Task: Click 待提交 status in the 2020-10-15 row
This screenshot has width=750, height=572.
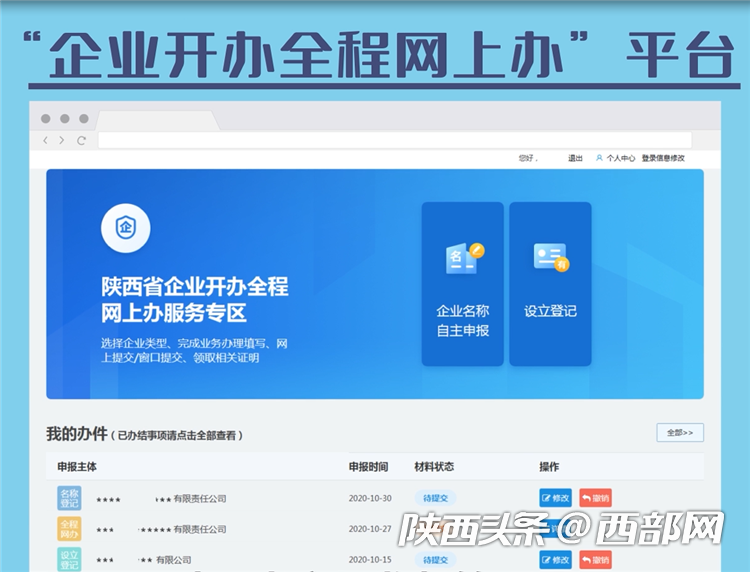Action: tap(435, 560)
